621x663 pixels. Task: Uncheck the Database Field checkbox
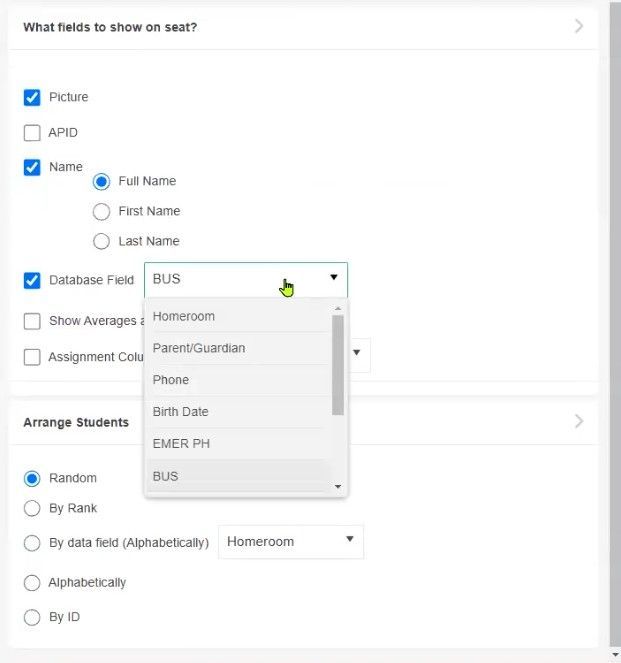[32, 280]
